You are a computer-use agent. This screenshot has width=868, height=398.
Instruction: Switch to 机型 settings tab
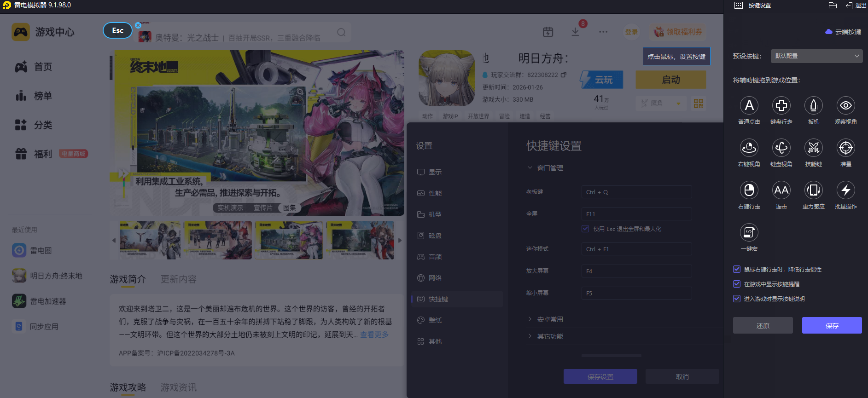click(x=457, y=214)
